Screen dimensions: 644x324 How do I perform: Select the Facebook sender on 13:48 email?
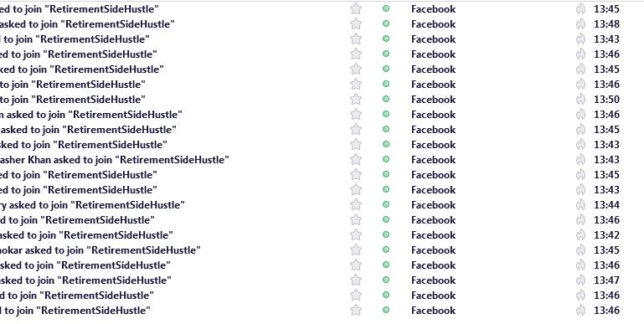pyautogui.click(x=433, y=23)
